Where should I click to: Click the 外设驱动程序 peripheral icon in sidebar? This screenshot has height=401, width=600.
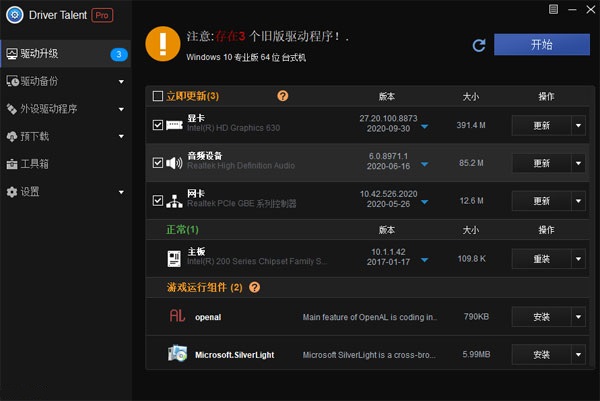(x=12, y=109)
